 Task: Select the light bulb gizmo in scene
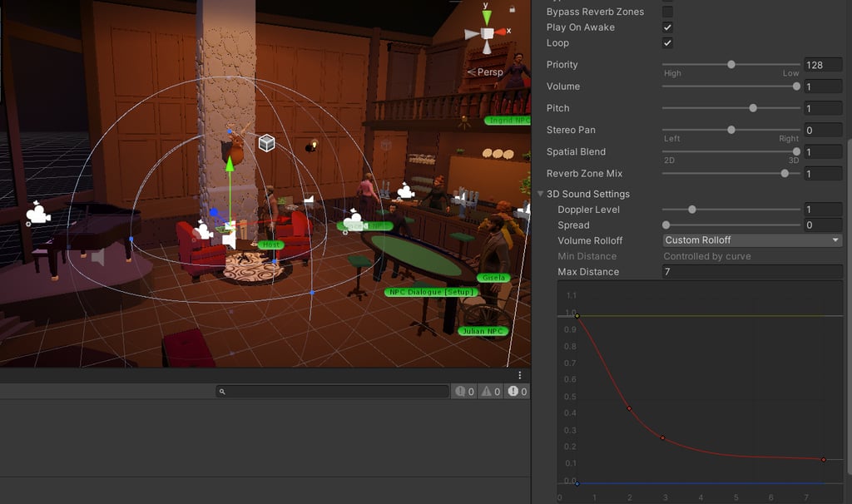[312, 146]
